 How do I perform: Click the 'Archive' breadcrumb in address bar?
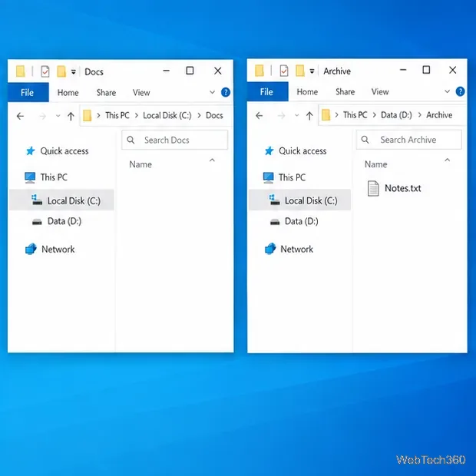[x=439, y=114]
